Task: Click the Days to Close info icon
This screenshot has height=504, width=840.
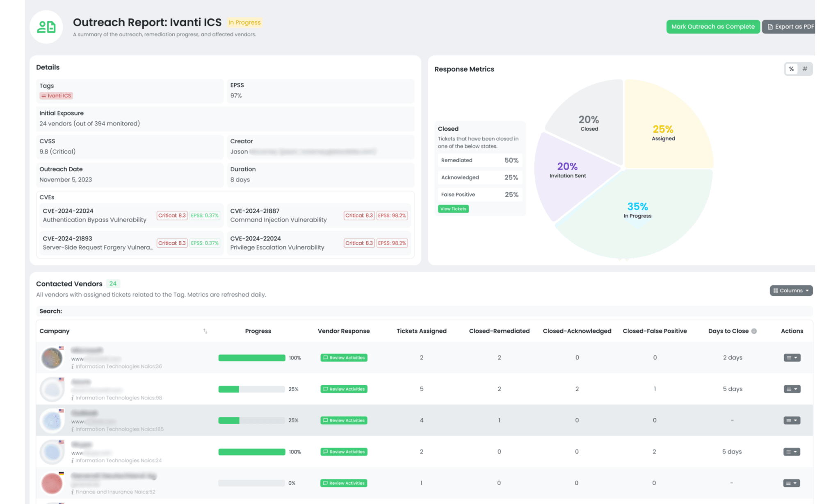Action: tap(754, 331)
